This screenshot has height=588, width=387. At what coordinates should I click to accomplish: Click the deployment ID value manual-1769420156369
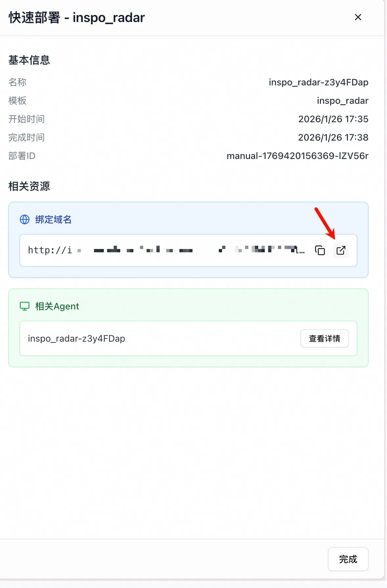tap(297, 156)
